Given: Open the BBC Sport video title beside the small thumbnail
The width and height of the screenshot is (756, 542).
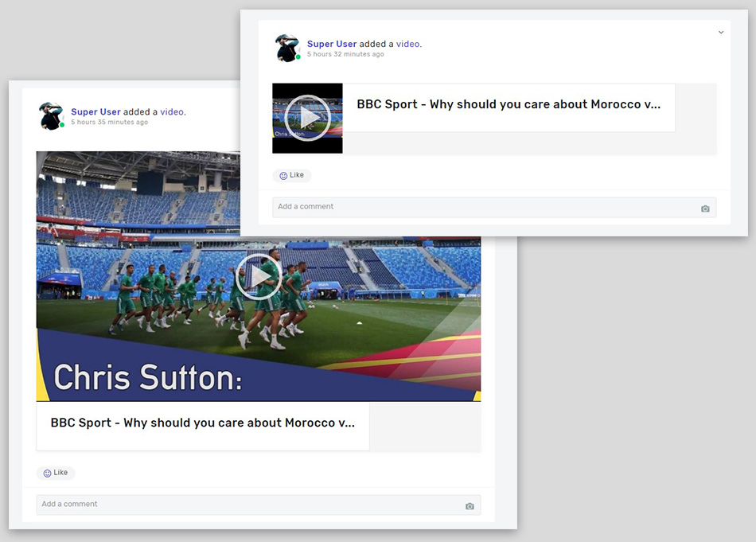Looking at the screenshot, I should pyautogui.click(x=509, y=104).
